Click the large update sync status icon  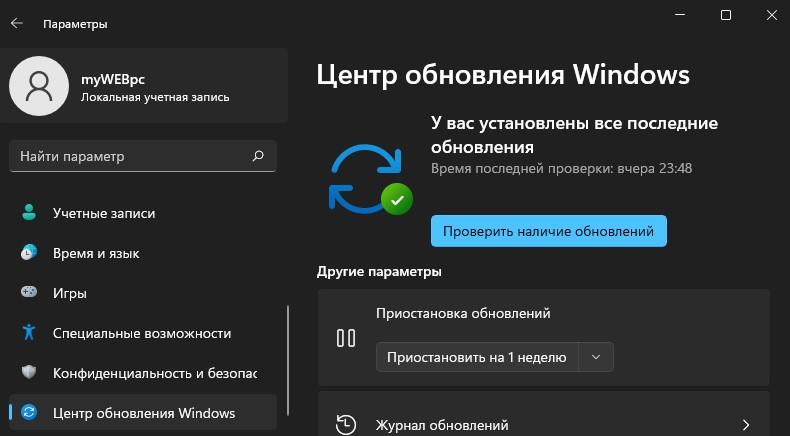click(370, 177)
